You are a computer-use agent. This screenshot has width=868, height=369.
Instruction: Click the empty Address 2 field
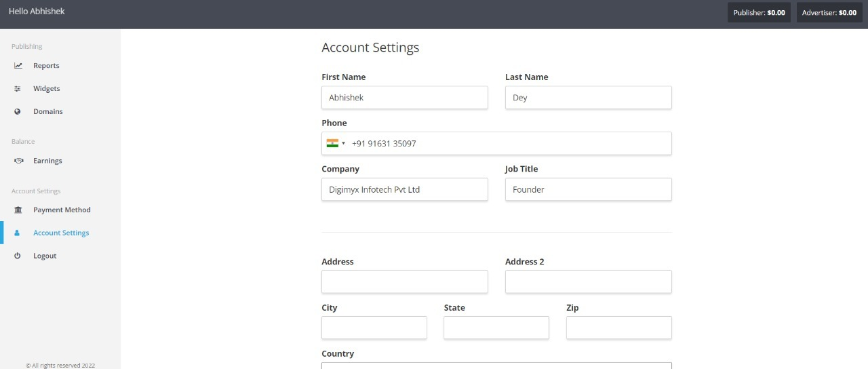pos(589,282)
